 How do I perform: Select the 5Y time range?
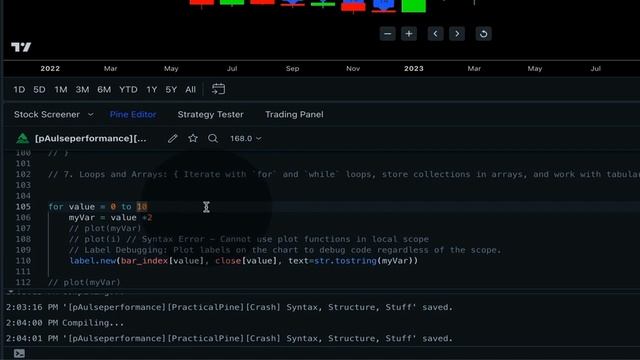[x=171, y=89]
